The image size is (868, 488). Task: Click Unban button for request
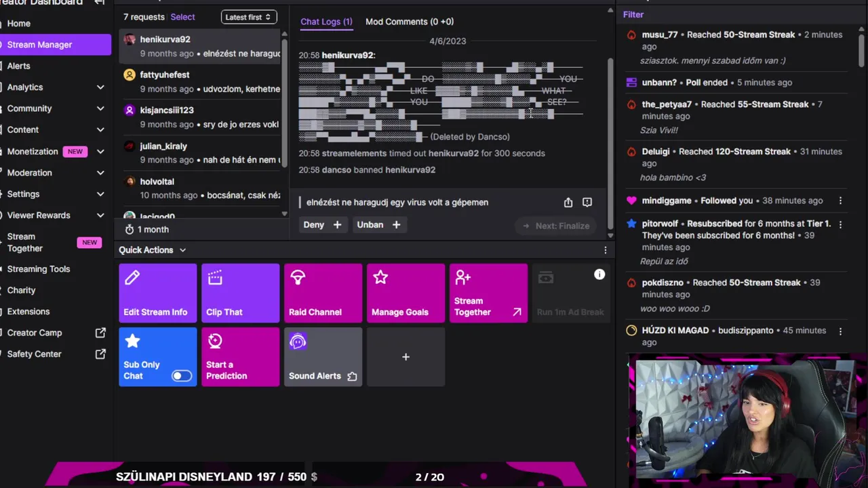[378, 225]
